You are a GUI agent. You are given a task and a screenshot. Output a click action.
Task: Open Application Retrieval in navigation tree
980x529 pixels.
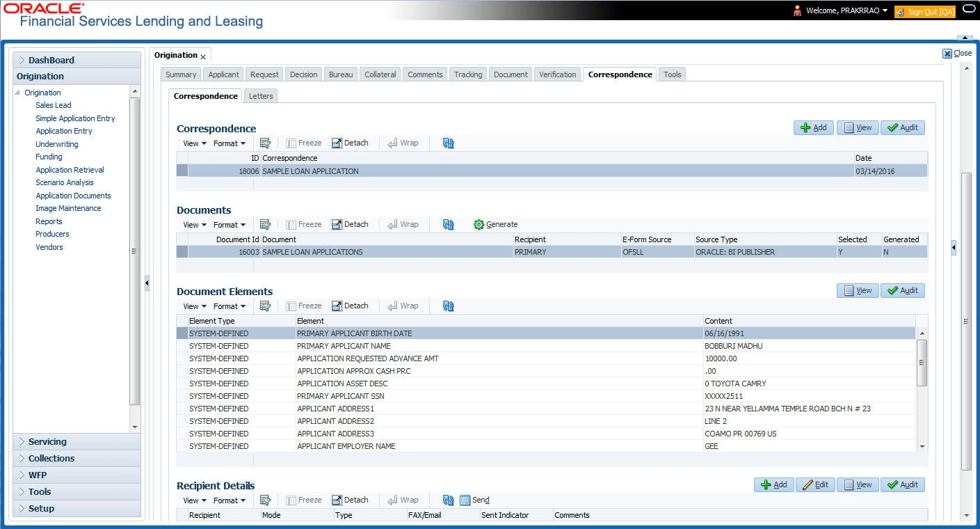pyautogui.click(x=70, y=170)
